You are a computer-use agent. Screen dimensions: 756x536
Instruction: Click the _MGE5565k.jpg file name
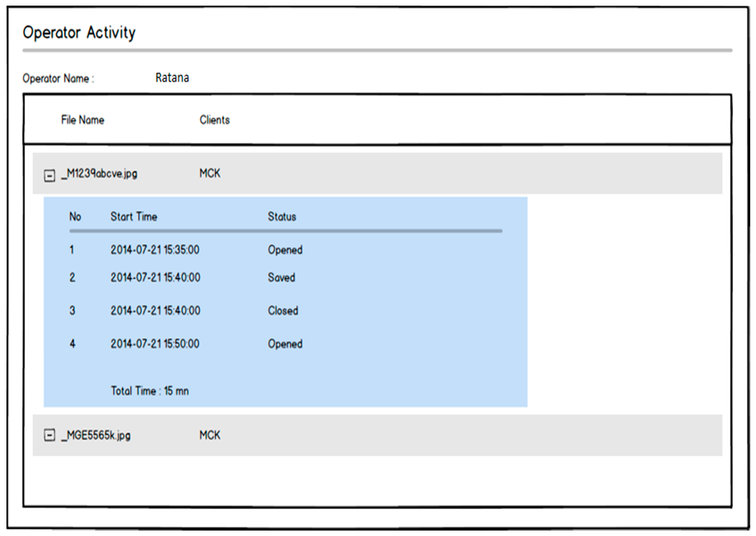[96, 435]
